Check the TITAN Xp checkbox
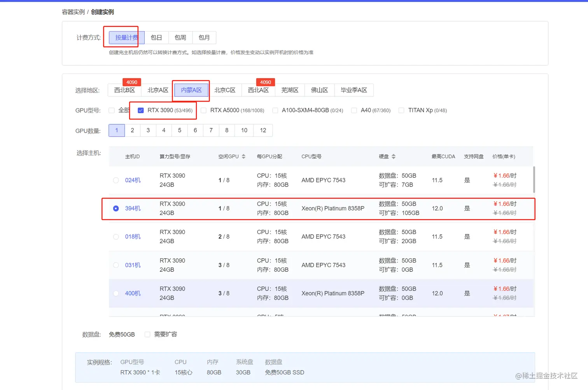Image resolution: width=588 pixels, height=390 pixels. 401,110
